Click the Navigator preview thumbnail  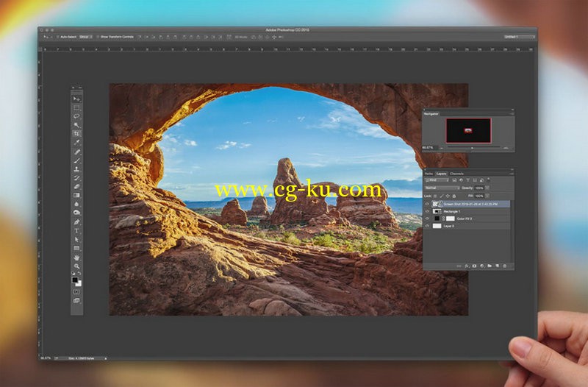point(468,130)
